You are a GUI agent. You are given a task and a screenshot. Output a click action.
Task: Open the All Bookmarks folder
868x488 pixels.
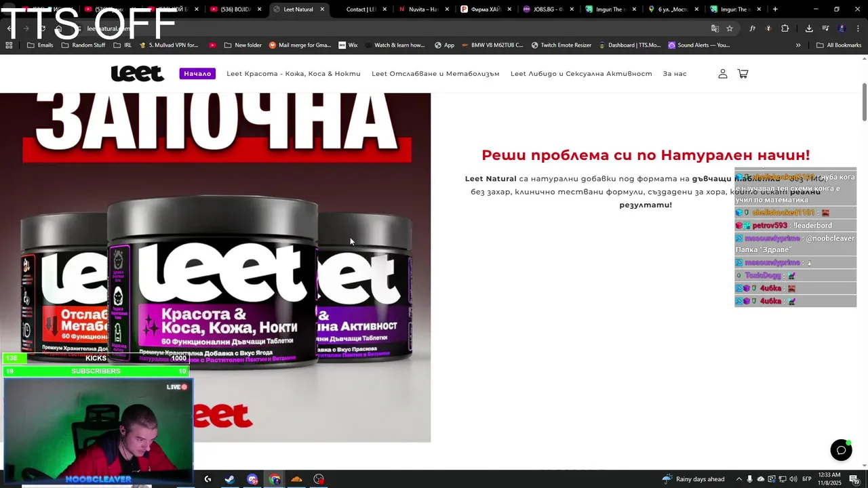click(x=839, y=45)
